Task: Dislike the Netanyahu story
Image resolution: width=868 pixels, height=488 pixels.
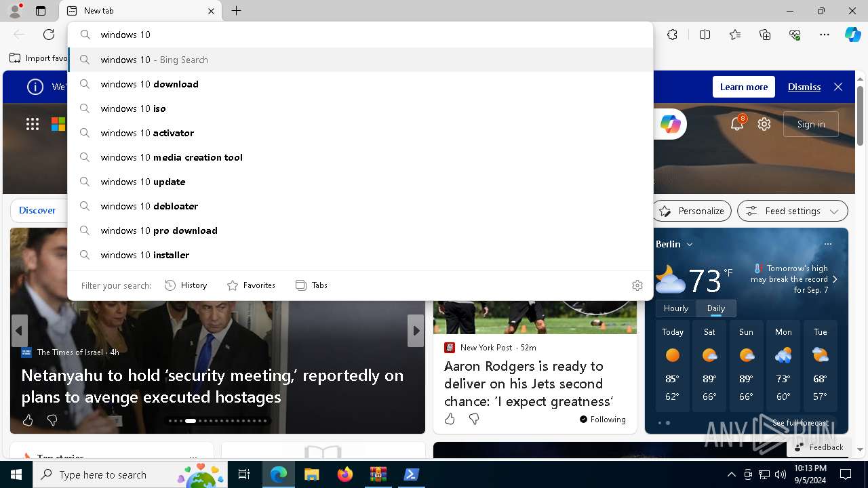Action: (x=52, y=420)
